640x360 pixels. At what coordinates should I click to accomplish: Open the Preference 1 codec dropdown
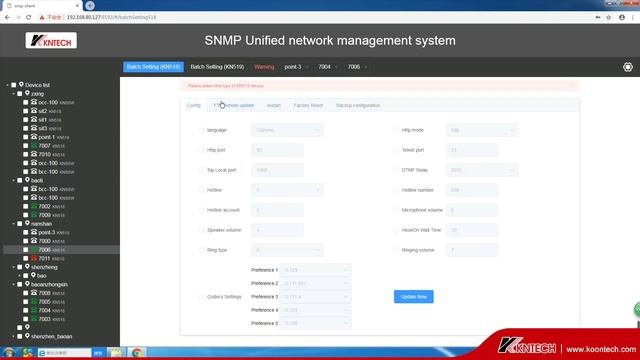316,270
